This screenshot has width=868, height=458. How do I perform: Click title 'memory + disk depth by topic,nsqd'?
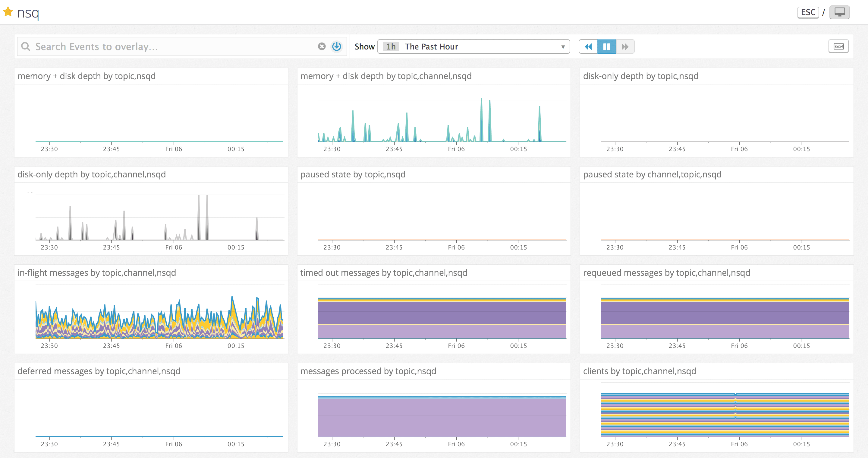pyautogui.click(x=86, y=76)
